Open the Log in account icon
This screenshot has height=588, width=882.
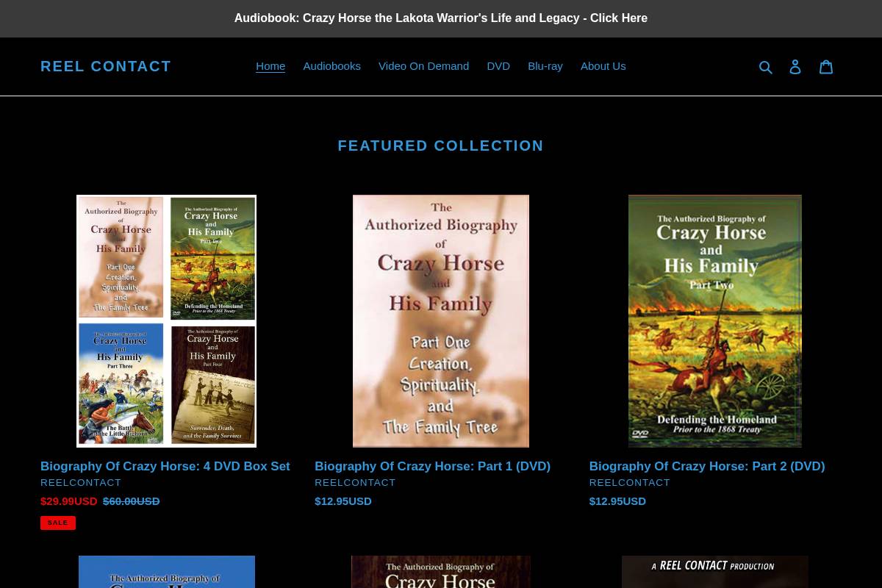point(795,67)
